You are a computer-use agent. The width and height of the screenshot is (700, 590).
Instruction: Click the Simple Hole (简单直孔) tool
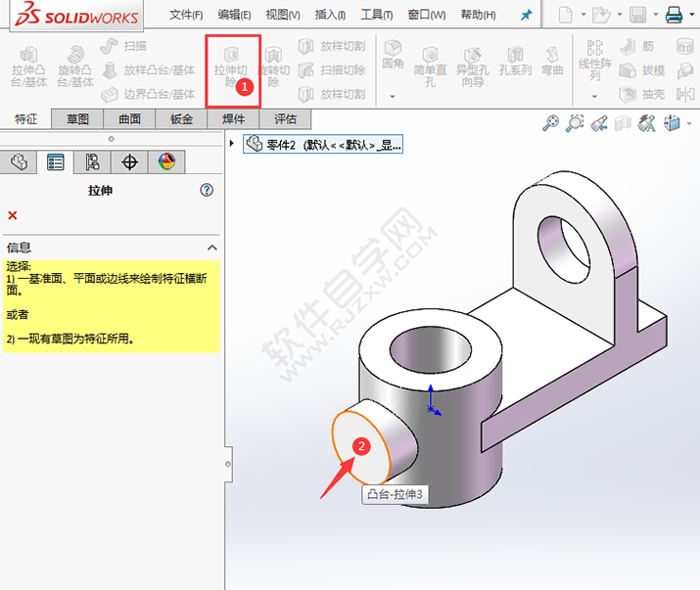click(x=430, y=67)
